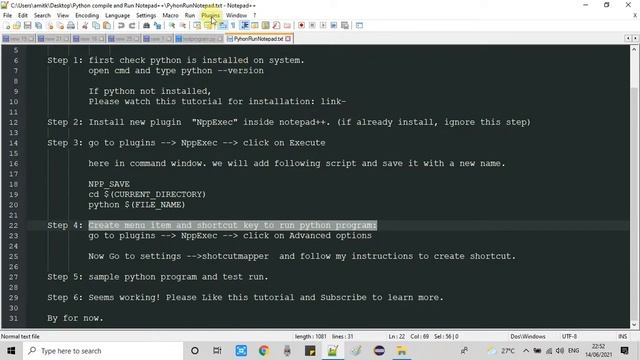Screen dimensions: 640x360
Task: Click the UTF-8 encoding status entry
Action: pos(569,336)
